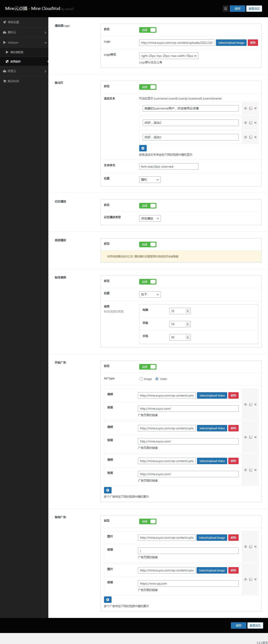Viewport: 268px width, 644px height.
Task: Click move handle for third start-ad video group
Action: click(246, 470)
